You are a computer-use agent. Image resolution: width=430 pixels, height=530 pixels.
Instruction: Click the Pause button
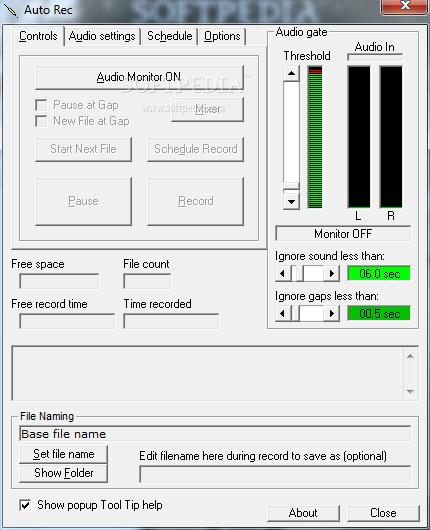click(x=83, y=201)
